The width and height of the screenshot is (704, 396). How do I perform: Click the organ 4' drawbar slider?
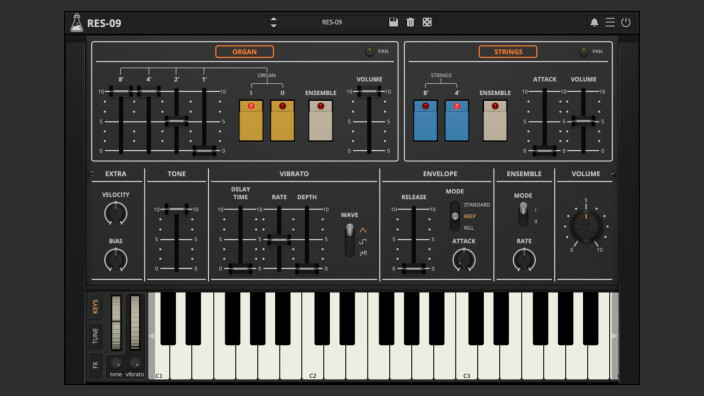pyautogui.click(x=149, y=92)
